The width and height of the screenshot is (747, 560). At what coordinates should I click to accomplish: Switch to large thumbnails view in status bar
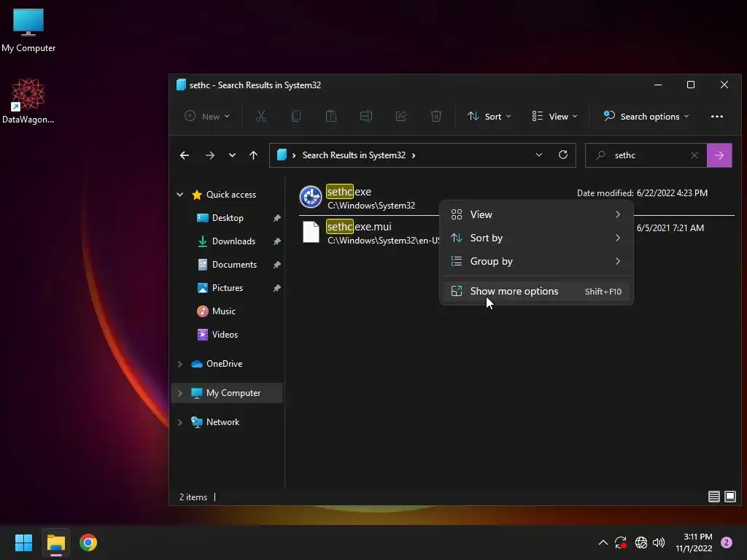point(729,497)
